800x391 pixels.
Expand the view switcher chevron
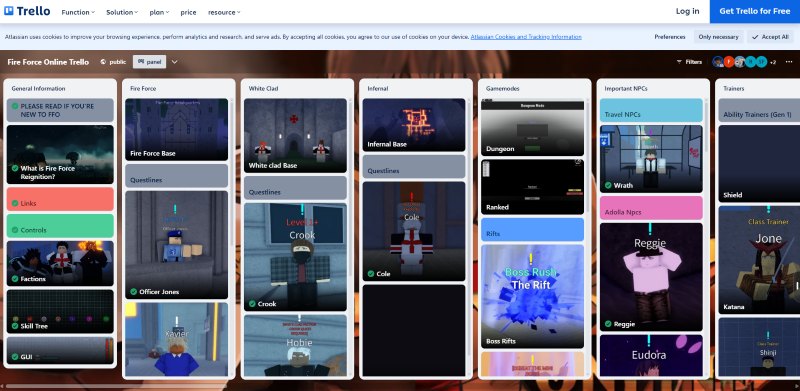(174, 62)
